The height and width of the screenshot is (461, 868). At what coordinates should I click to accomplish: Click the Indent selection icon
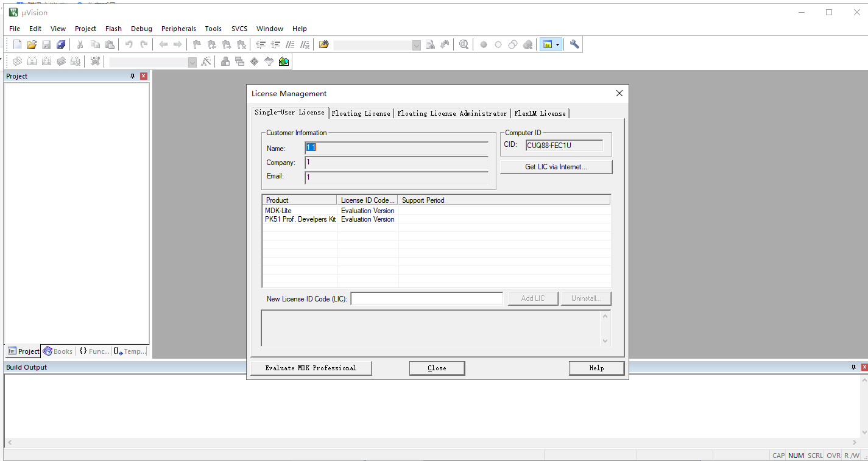pyautogui.click(x=261, y=44)
